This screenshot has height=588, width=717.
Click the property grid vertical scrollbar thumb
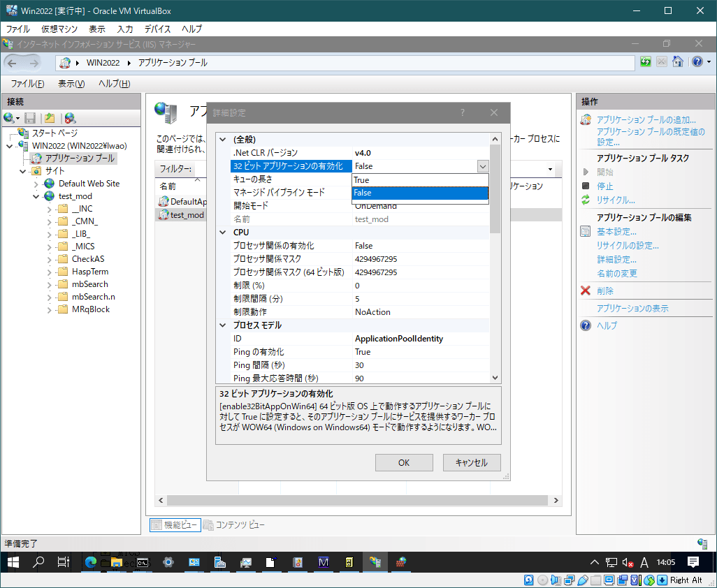click(x=495, y=189)
